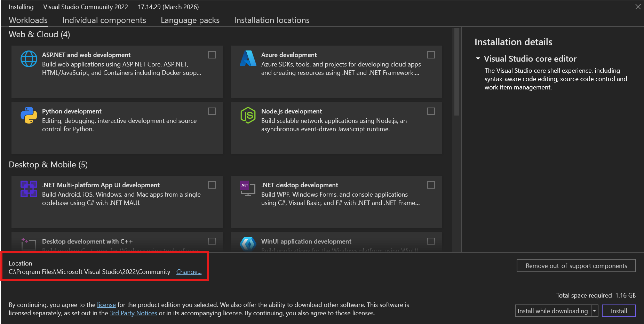Click the WinUI application development title
The image size is (644, 324).
[306, 242]
